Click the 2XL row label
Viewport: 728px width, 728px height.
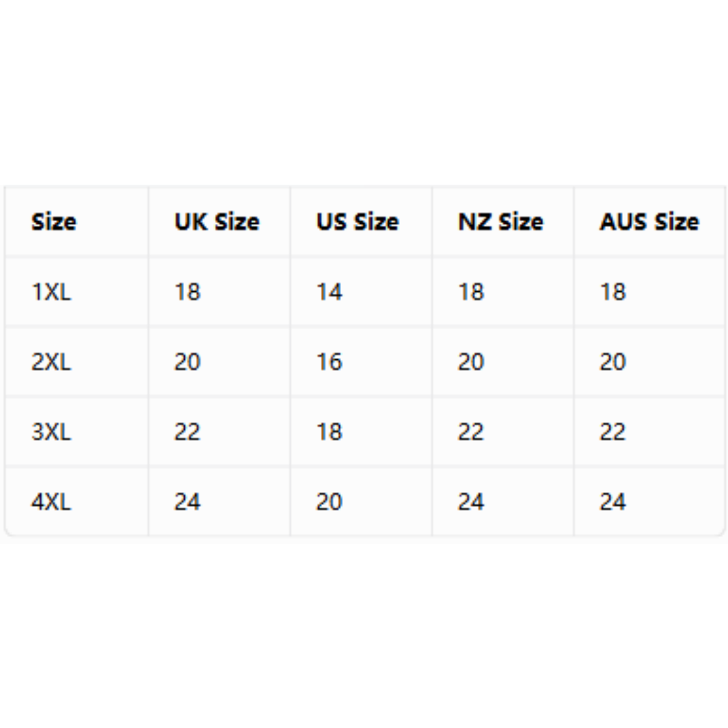click(x=51, y=362)
